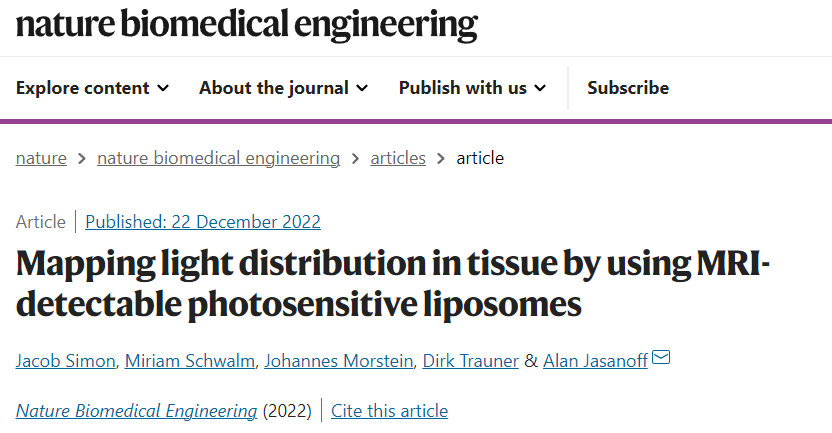Open the About the journal dropdown
832x433 pixels.
pos(283,88)
